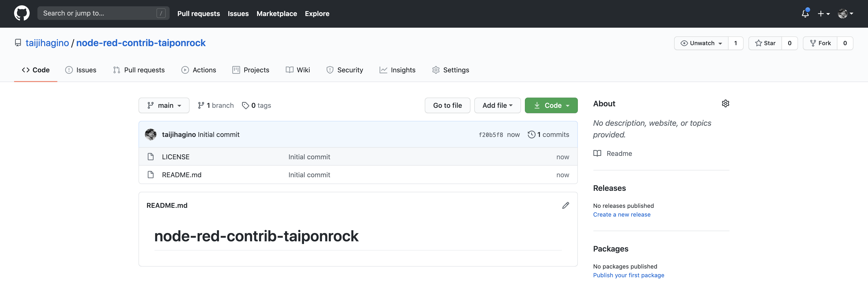Toggle Star on this repository
The width and height of the screenshot is (868, 286).
[x=765, y=43]
